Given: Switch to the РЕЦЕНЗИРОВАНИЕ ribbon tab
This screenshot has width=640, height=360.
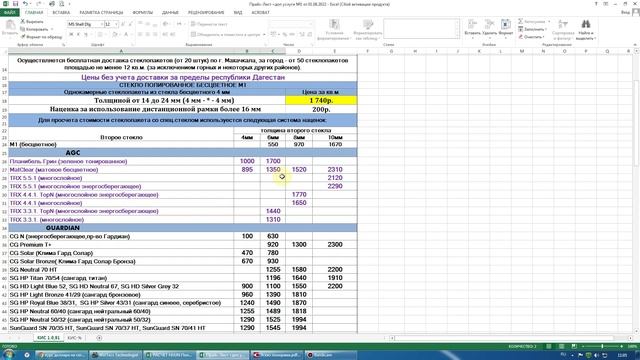Looking at the screenshot, I should pyautogui.click(x=206, y=13).
